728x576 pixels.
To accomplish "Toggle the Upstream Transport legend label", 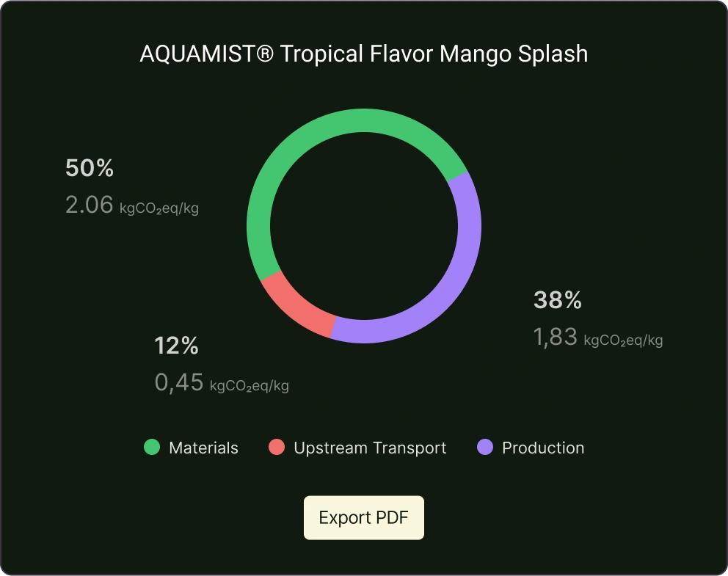I will click(370, 448).
